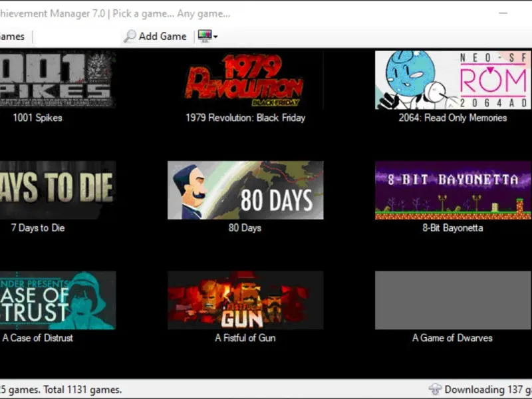Select the 7 Days to Die banner
The width and height of the screenshot is (532, 399).
[58, 190]
